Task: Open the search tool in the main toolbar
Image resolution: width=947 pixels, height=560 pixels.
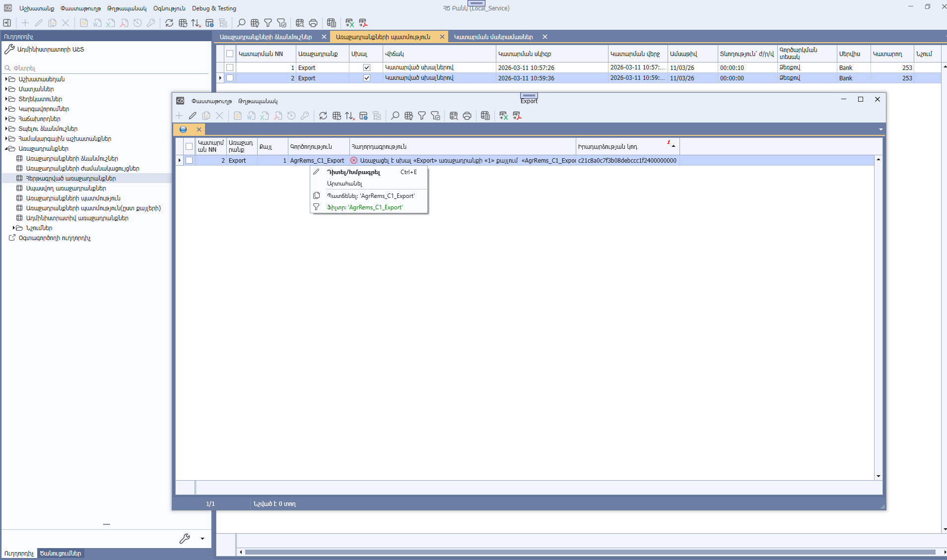Action: tap(241, 23)
